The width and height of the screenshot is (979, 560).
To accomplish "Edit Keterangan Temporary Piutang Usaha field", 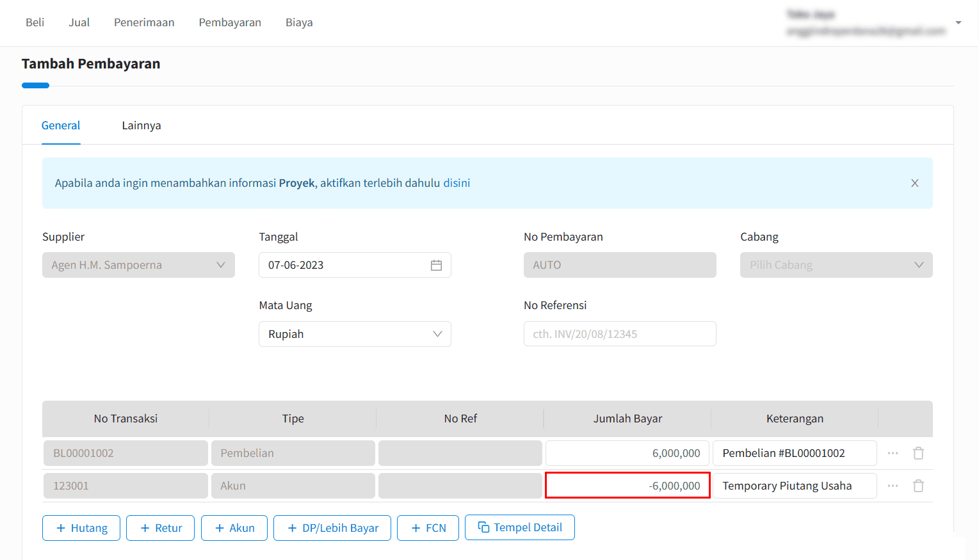I will (795, 486).
